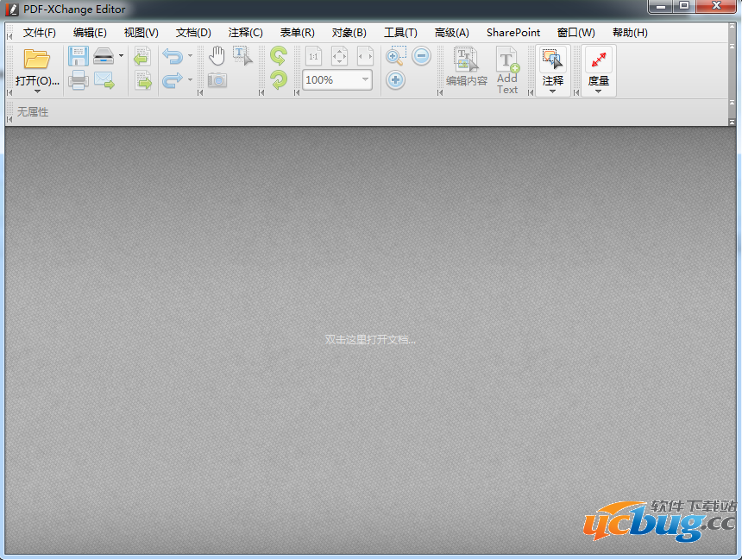Toggle the Hand pan tool

pyautogui.click(x=217, y=55)
